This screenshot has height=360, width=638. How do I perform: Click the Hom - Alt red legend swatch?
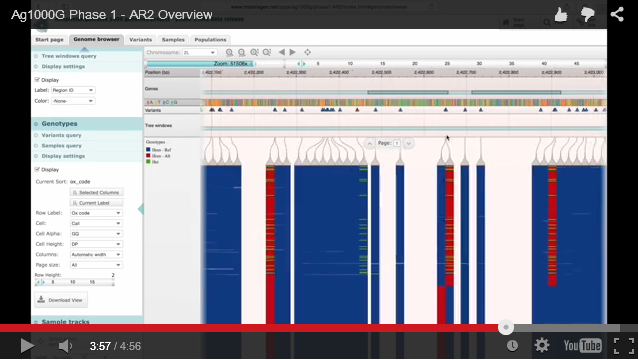click(148, 156)
